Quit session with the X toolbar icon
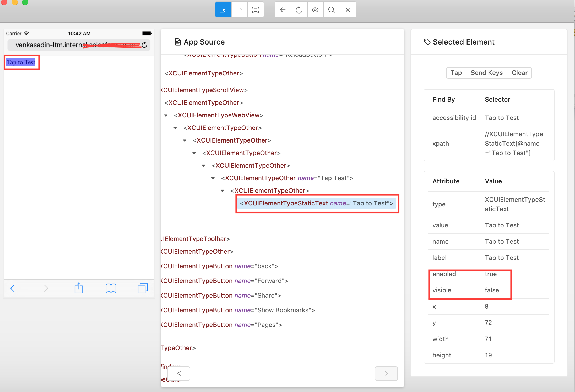 (x=348, y=10)
